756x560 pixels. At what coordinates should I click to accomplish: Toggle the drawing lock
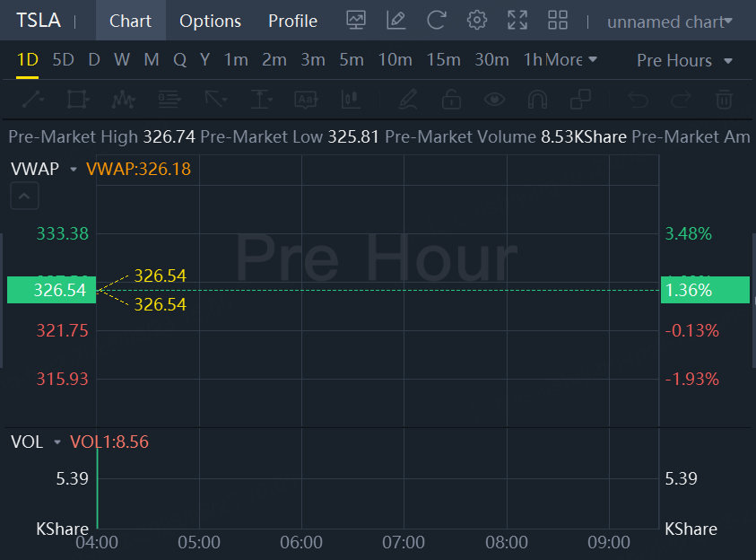click(x=451, y=99)
